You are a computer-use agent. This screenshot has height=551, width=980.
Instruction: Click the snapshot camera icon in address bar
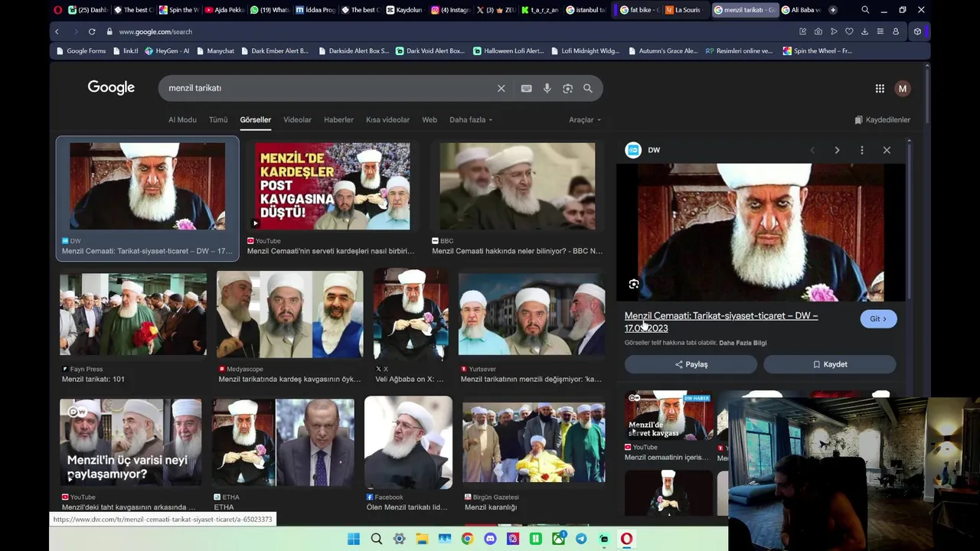[818, 31]
